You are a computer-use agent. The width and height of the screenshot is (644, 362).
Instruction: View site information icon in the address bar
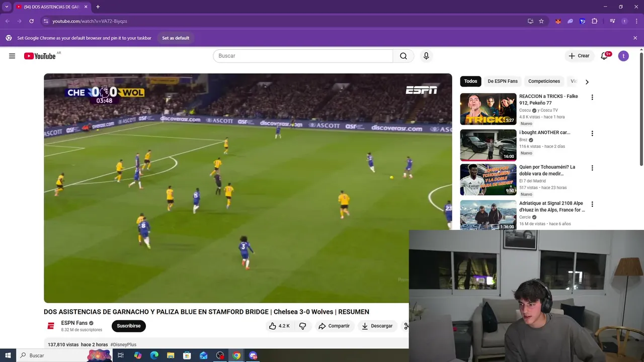[46, 21]
